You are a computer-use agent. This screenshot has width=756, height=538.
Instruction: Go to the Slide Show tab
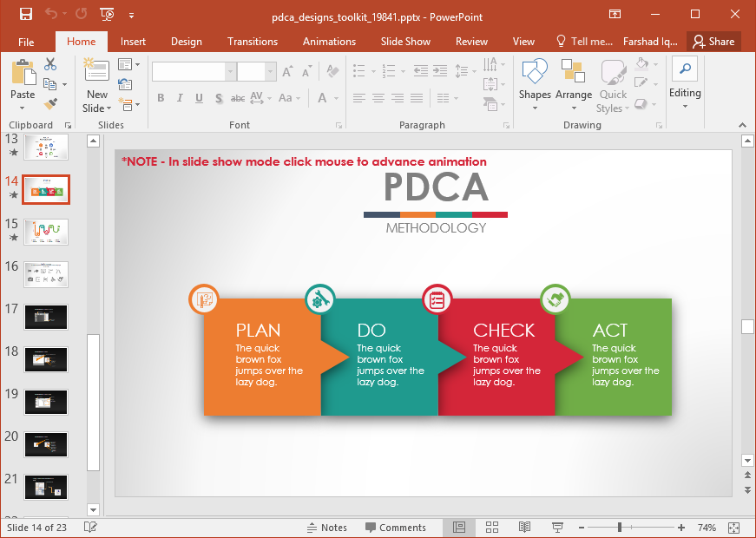405,42
